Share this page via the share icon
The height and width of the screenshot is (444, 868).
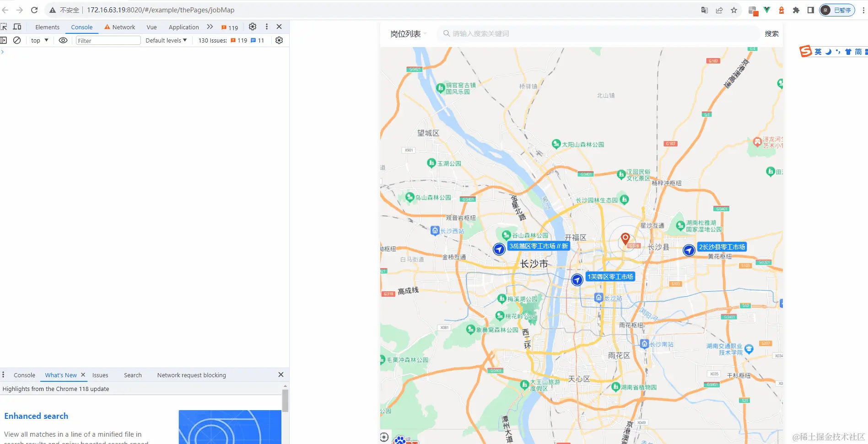(719, 10)
